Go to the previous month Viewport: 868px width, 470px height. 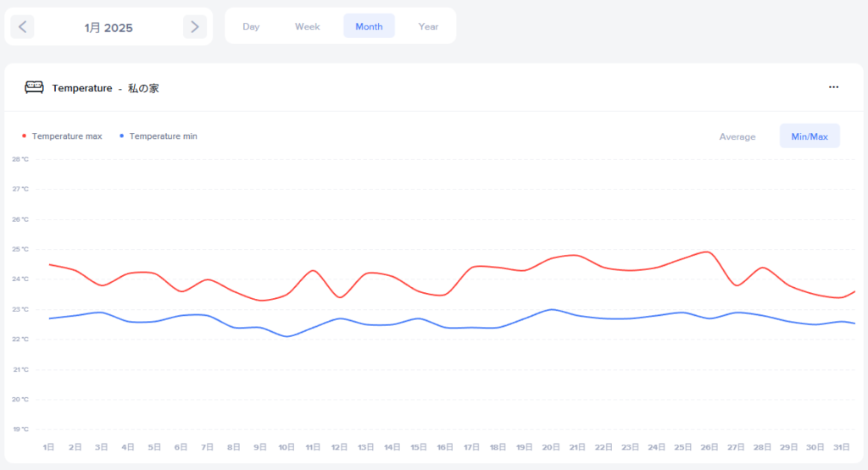22,27
